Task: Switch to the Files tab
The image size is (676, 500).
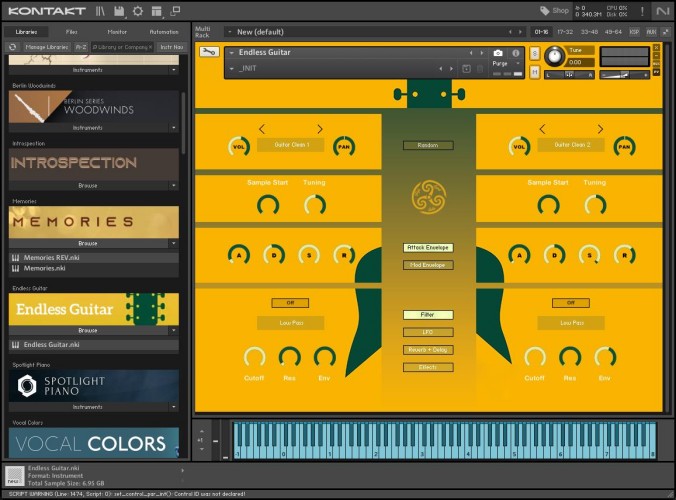Action: coord(72,32)
